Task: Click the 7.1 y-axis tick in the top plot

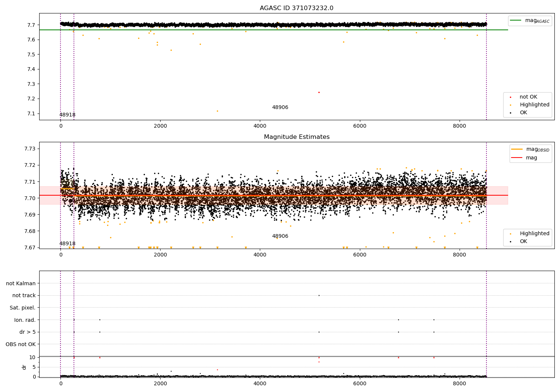Action: tap(31, 113)
